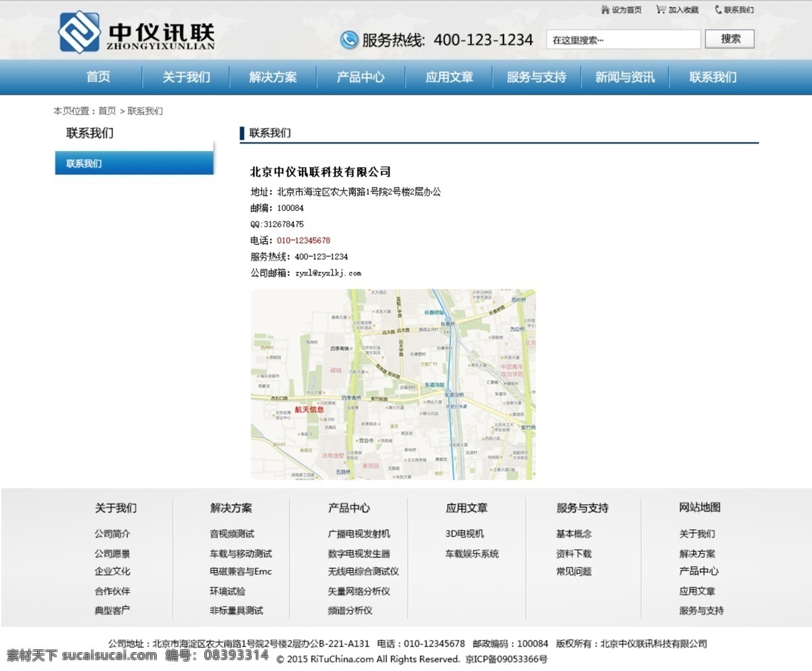Open 服务与支持 in the navigation bar

537,77
